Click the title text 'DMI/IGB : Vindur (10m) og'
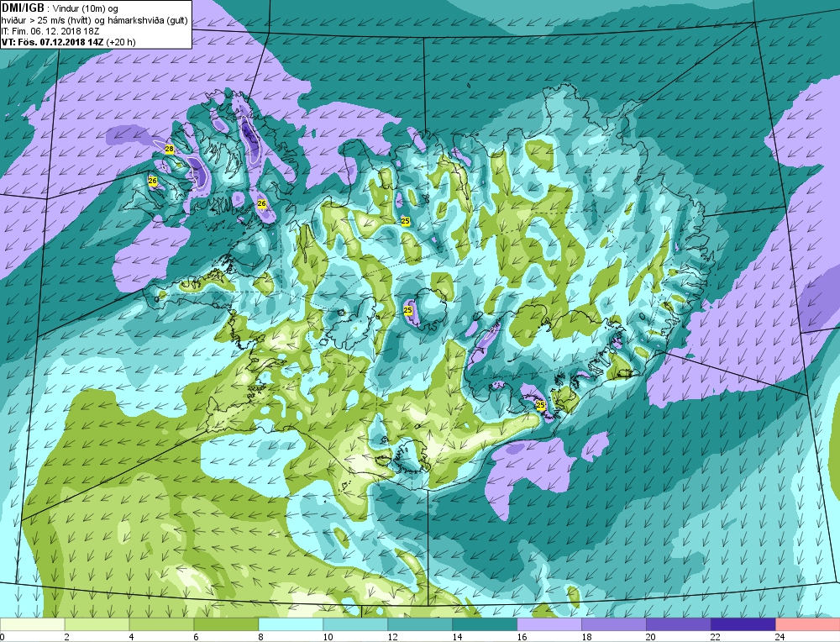Image resolution: width=840 pixels, height=642 pixels. click(60, 8)
